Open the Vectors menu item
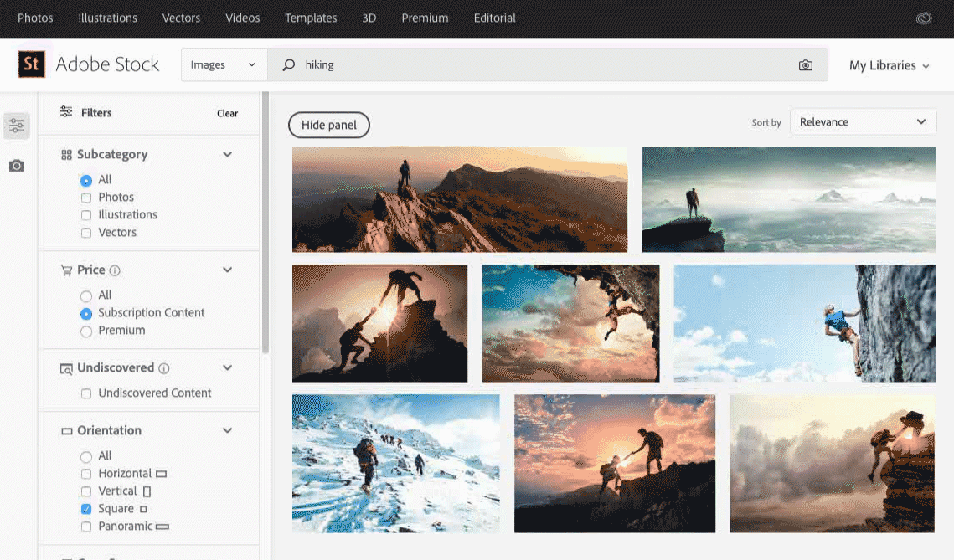Viewport: 954px width, 560px height. point(181,18)
